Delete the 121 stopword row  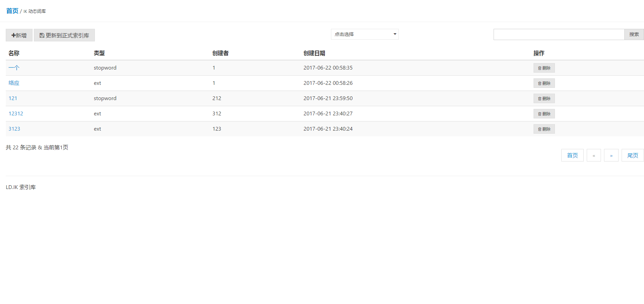click(x=544, y=98)
